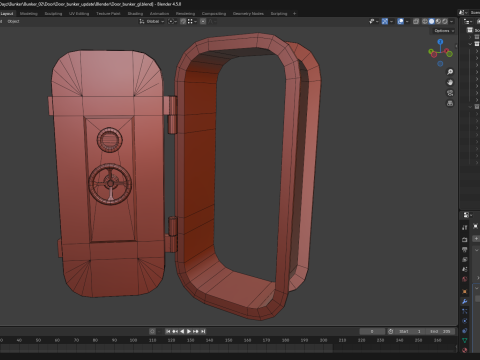Add a new workspace with the plus button
The width and height of the screenshot is (480, 360).
point(294,14)
